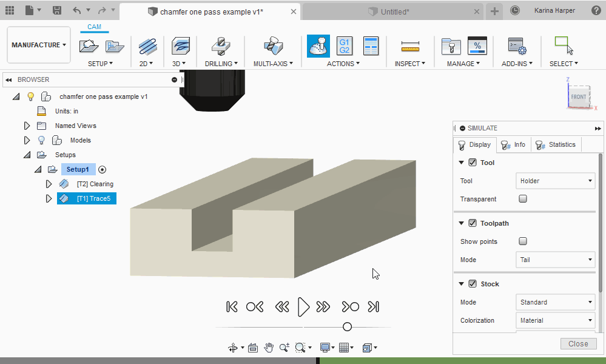Open the Multi-Axis toolpath menu
Image resolution: width=606 pixels, height=364 pixels.
(x=272, y=62)
